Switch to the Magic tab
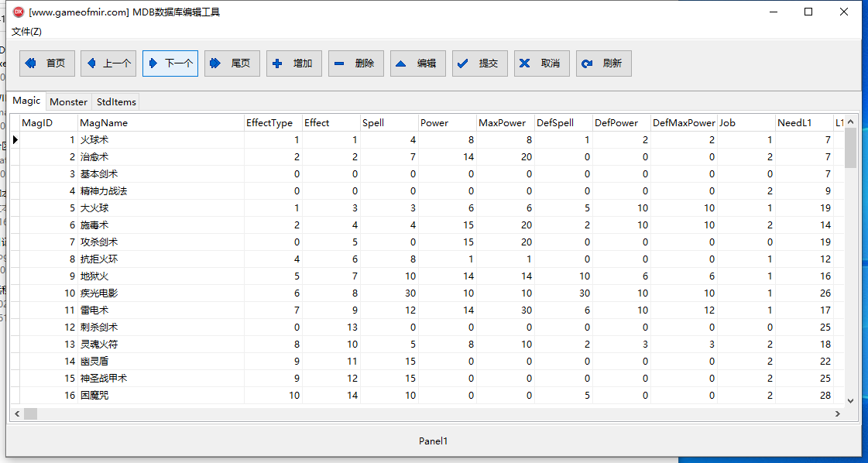868x463 pixels. click(x=26, y=101)
